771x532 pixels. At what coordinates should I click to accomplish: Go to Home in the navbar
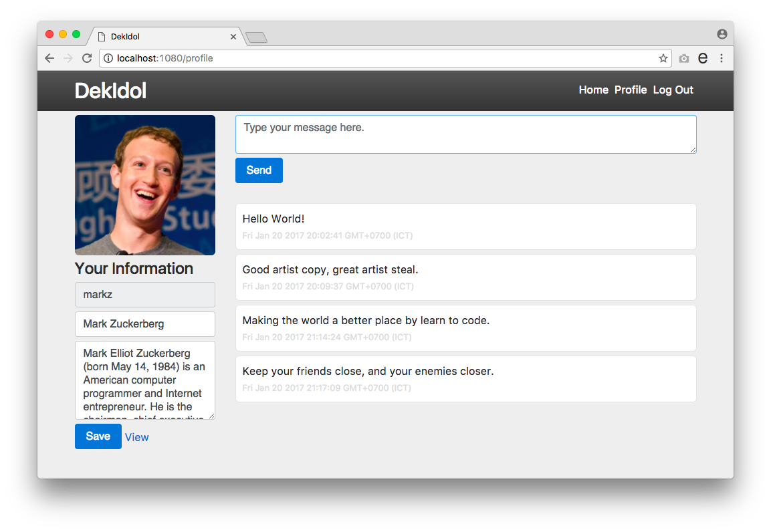pos(594,90)
